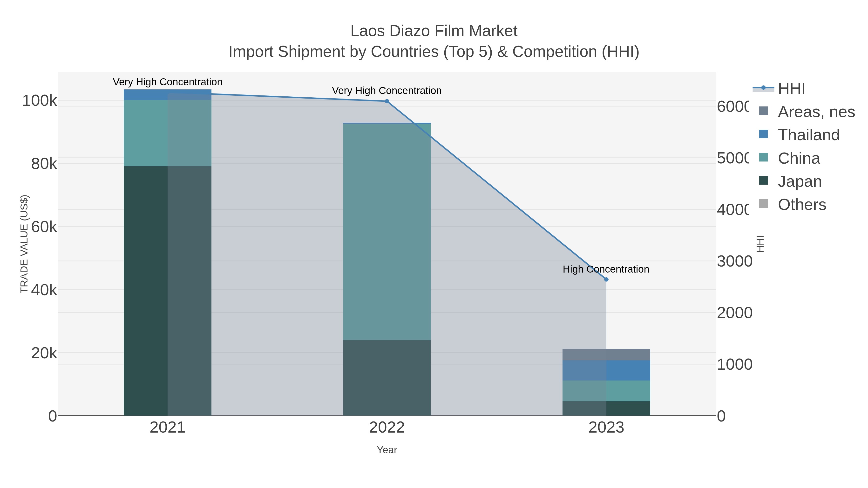868x488 pixels.
Task: Select the Thailand bar segment for 2021
Action: pos(168,95)
